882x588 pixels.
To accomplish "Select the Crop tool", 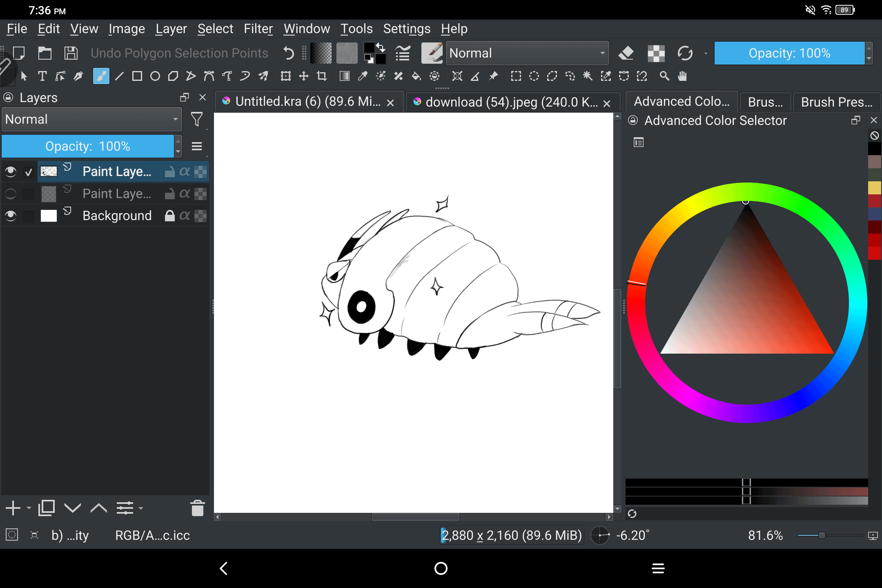I will click(x=322, y=76).
